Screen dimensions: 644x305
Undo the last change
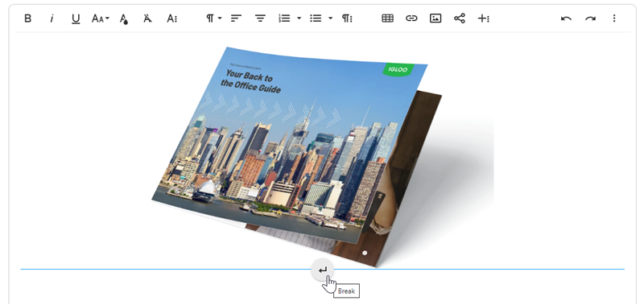(566, 19)
